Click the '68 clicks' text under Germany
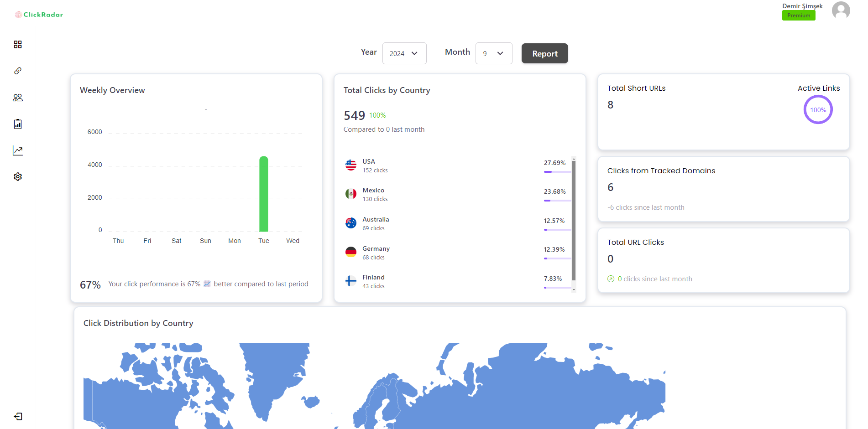The image size is (868, 429). click(373, 258)
